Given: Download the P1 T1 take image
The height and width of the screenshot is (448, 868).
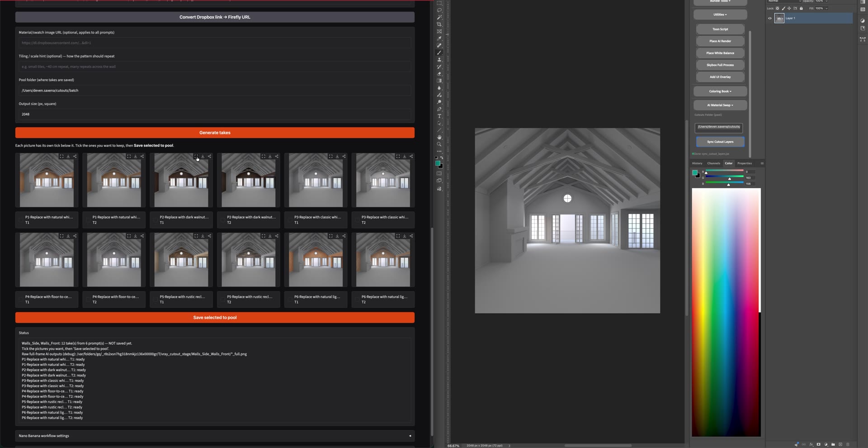Looking at the screenshot, I should (x=68, y=156).
